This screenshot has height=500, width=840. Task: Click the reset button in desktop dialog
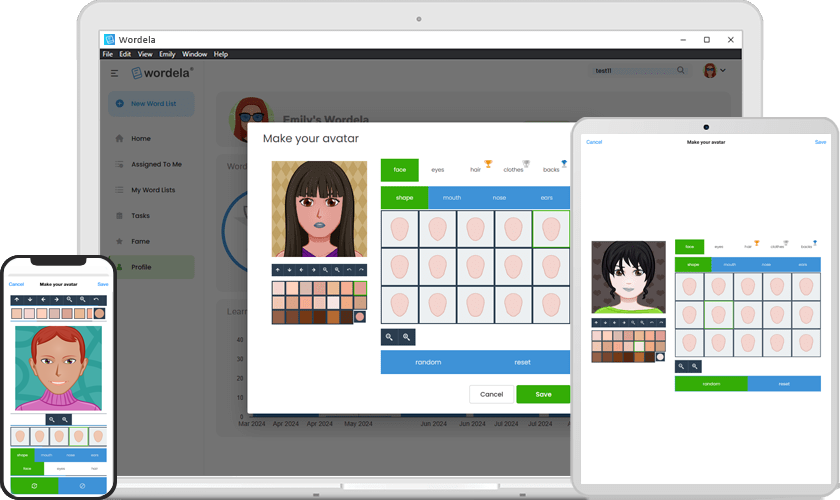click(522, 362)
